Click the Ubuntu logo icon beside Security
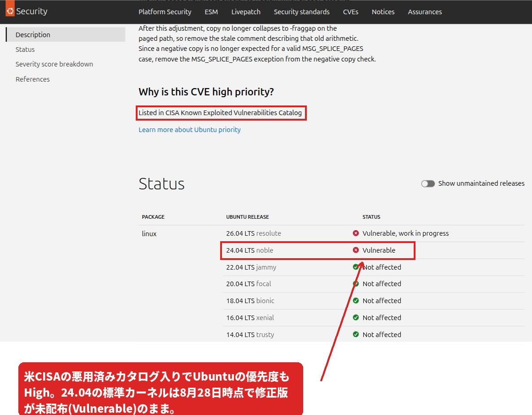This screenshot has height=415, width=532. 10,11
